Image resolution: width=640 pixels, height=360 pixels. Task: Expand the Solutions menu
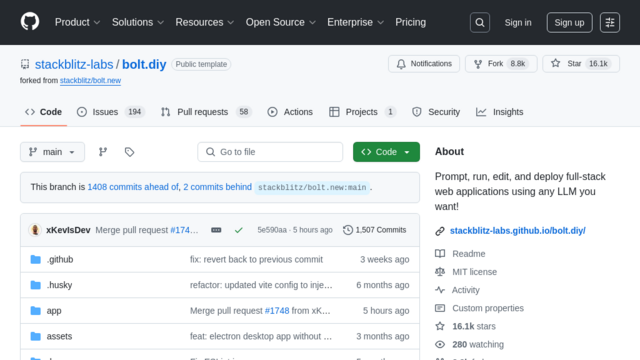pos(138,22)
